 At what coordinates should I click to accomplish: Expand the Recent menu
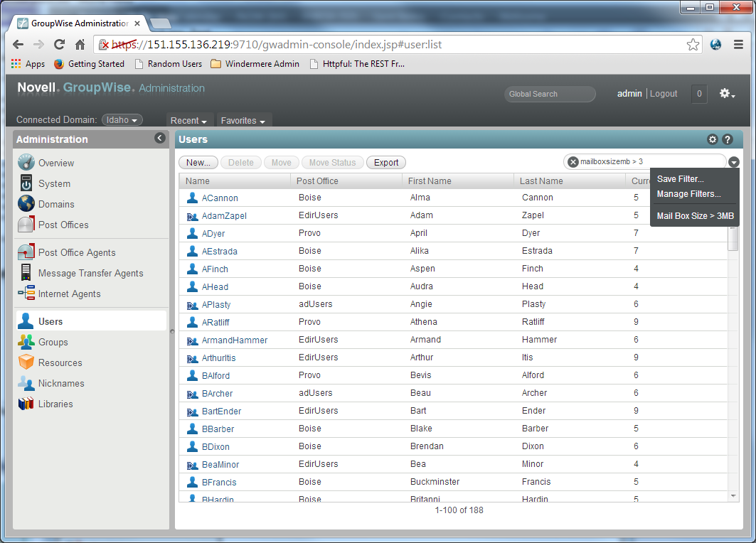(188, 121)
